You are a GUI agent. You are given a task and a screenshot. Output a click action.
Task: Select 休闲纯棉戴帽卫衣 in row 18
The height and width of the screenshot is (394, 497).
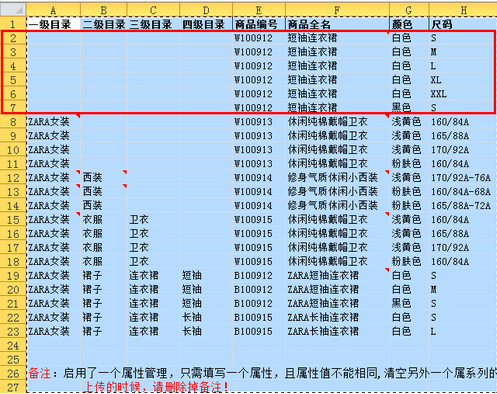click(337, 262)
